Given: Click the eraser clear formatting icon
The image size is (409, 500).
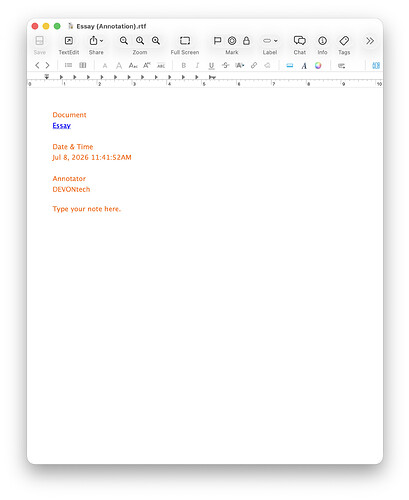Looking at the screenshot, I should (x=267, y=65).
